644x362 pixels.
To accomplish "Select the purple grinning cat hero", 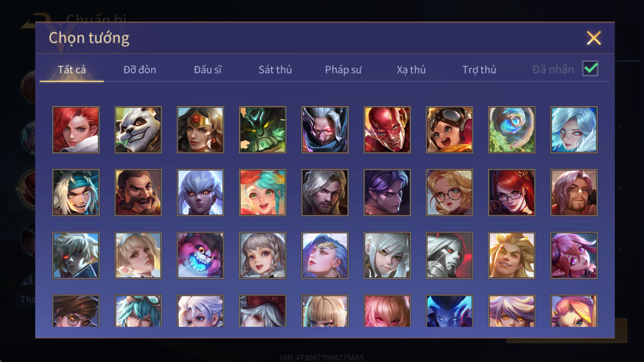I will click(200, 255).
